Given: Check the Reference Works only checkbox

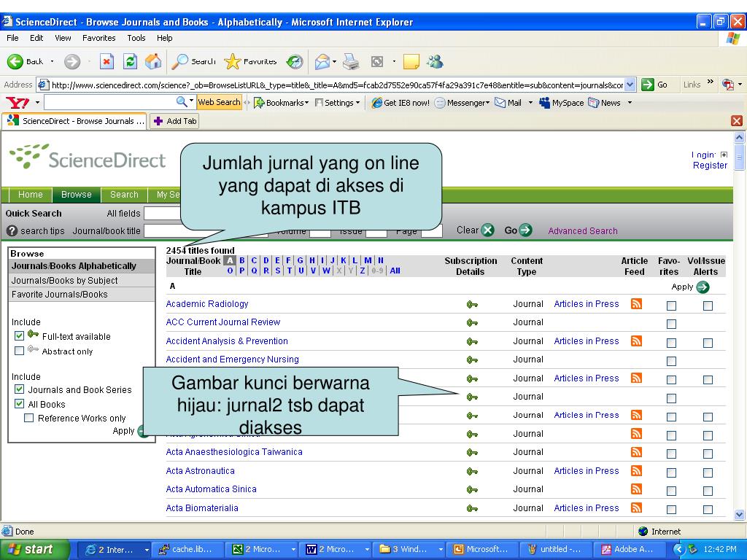Looking at the screenshot, I should pos(29,418).
